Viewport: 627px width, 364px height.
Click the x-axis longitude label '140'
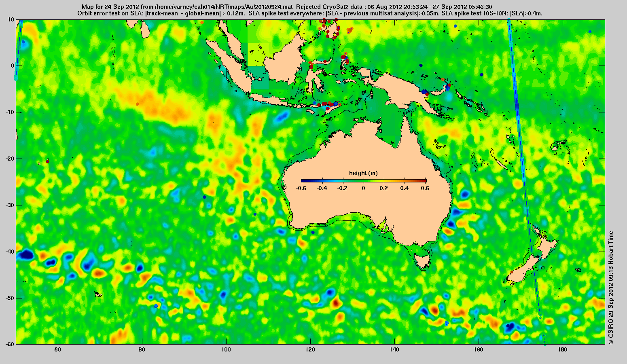(x=394, y=349)
